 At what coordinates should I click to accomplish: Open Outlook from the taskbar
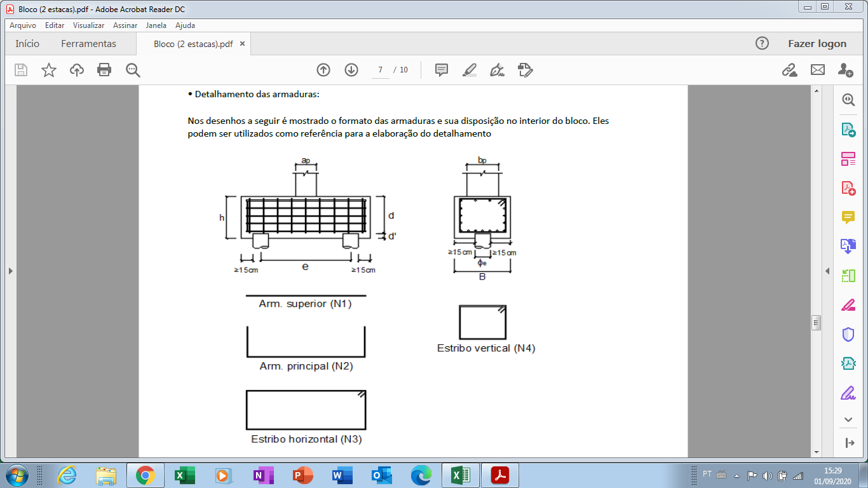click(381, 475)
